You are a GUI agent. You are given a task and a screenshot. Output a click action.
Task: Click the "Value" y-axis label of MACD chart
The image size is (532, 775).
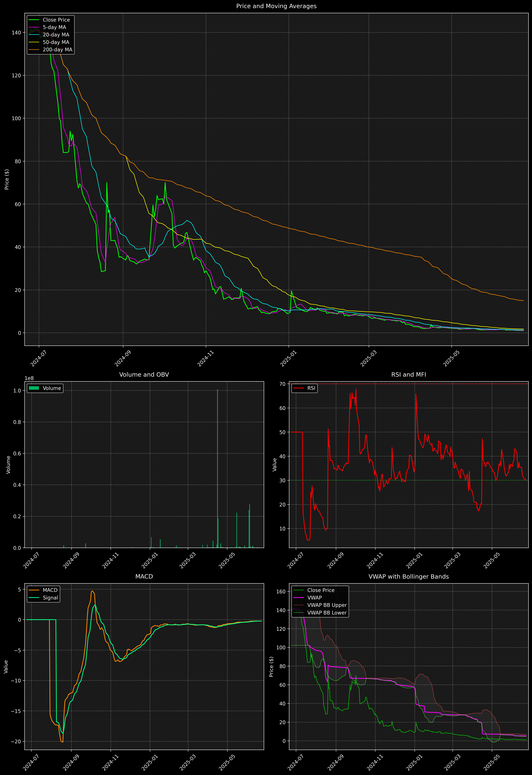pyautogui.click(x=6, y=667)
